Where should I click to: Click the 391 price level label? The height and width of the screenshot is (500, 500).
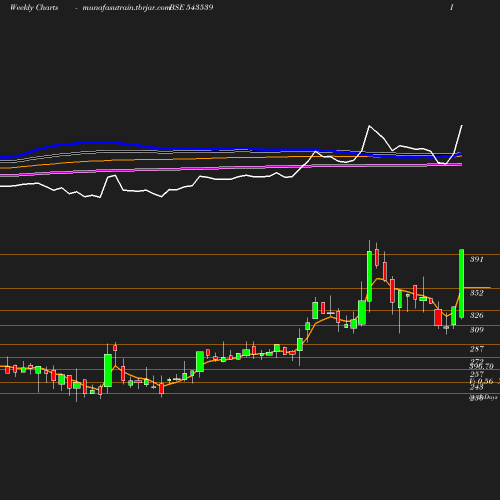[x=476, y=259]
